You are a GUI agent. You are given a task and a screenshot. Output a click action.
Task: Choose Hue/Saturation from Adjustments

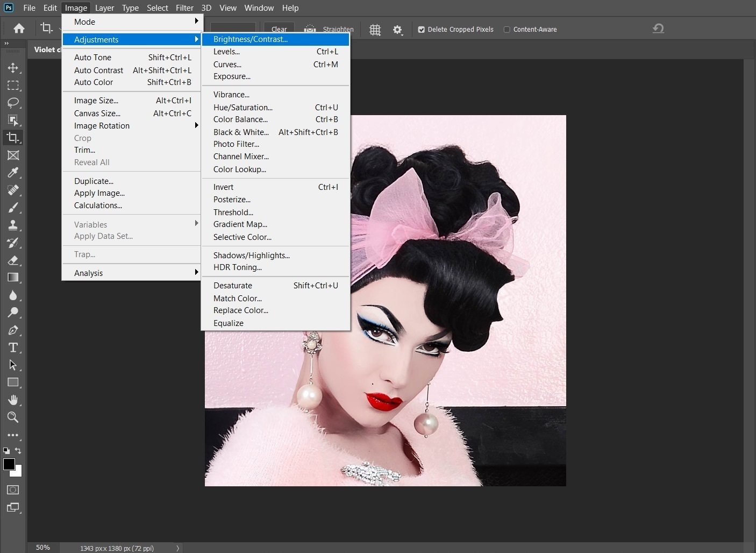275,107
